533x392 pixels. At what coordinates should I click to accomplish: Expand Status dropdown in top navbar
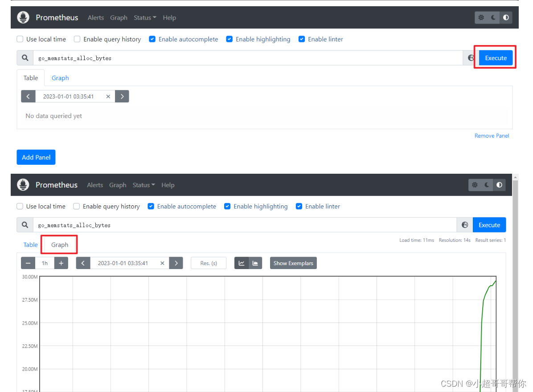145,18
